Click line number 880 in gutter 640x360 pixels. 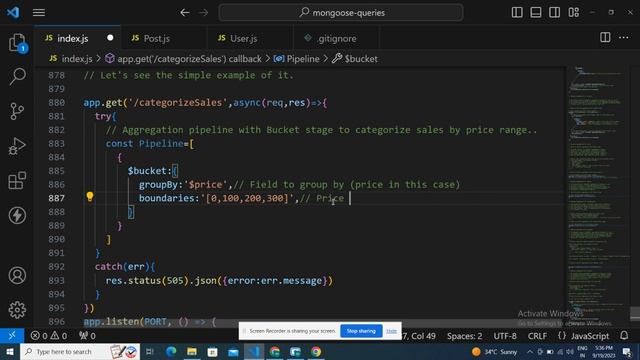click(56, 102)
